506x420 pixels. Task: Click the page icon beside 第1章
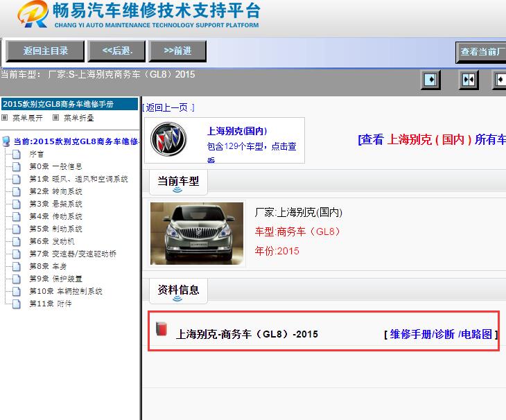[x=17, y=180]
